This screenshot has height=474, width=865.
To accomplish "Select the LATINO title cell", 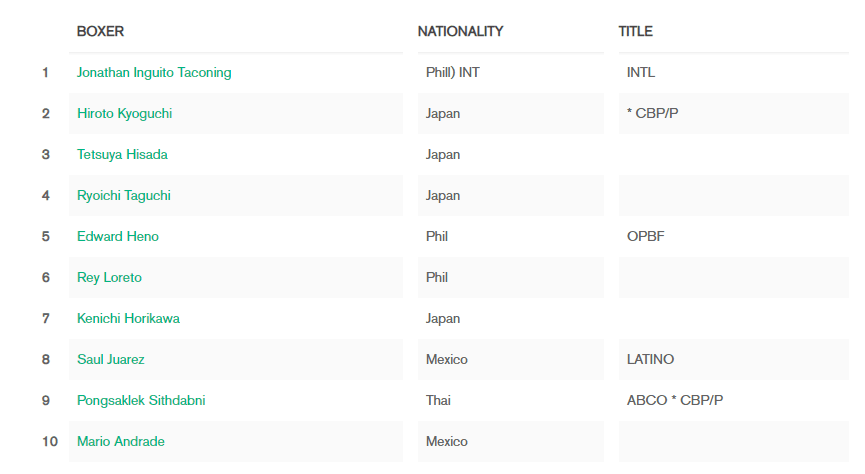I will pyautogui.click(x=734, y=359).
